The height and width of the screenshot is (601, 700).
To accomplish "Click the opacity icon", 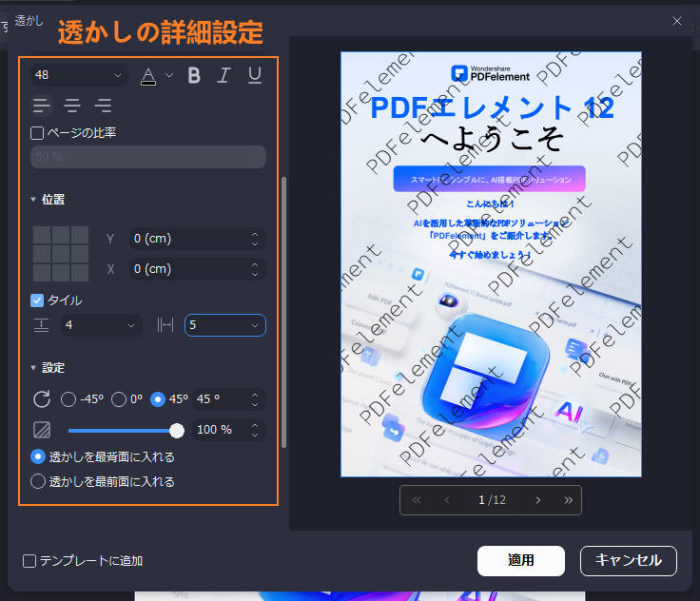I will point(42,430).
